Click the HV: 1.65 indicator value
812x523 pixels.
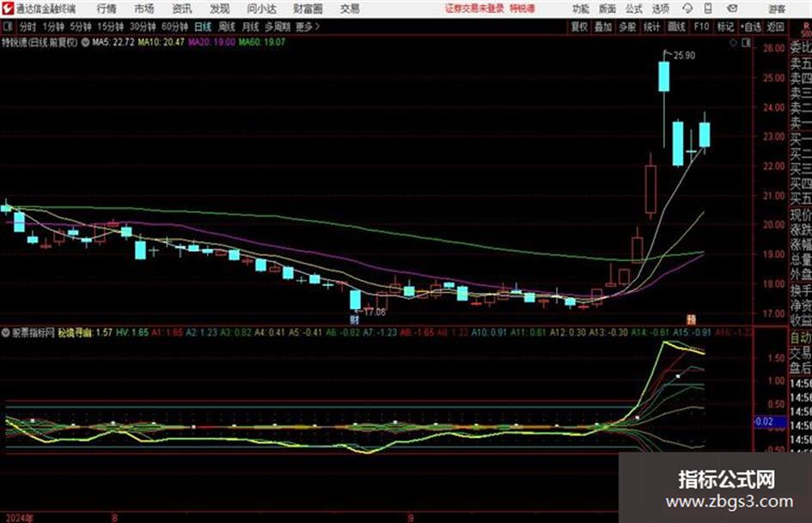click(x=132, y=332)
